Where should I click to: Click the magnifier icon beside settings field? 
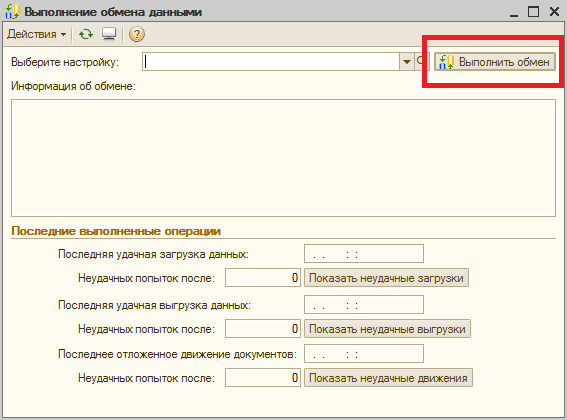(x=421, y=62)
